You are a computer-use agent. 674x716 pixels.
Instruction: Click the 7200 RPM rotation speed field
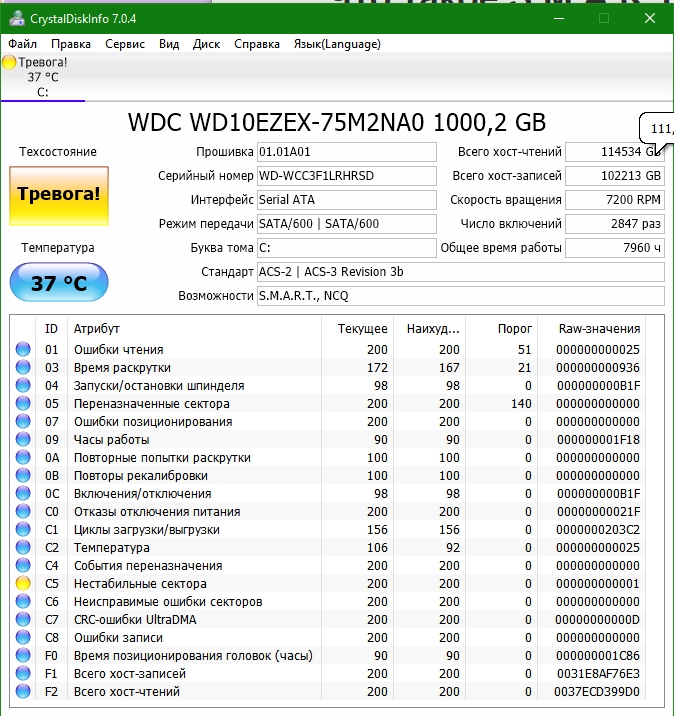(615, 200)
